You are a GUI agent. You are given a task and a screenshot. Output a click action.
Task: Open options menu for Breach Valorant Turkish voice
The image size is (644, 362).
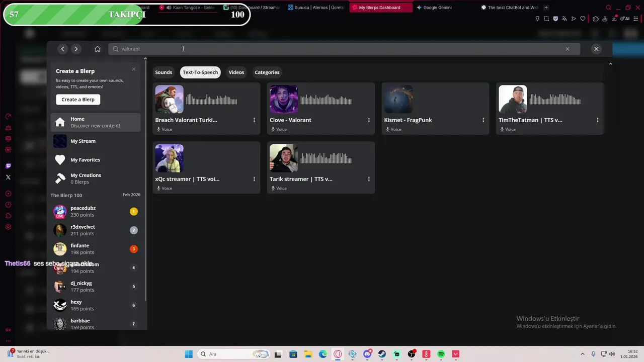(x=254, y=120)
